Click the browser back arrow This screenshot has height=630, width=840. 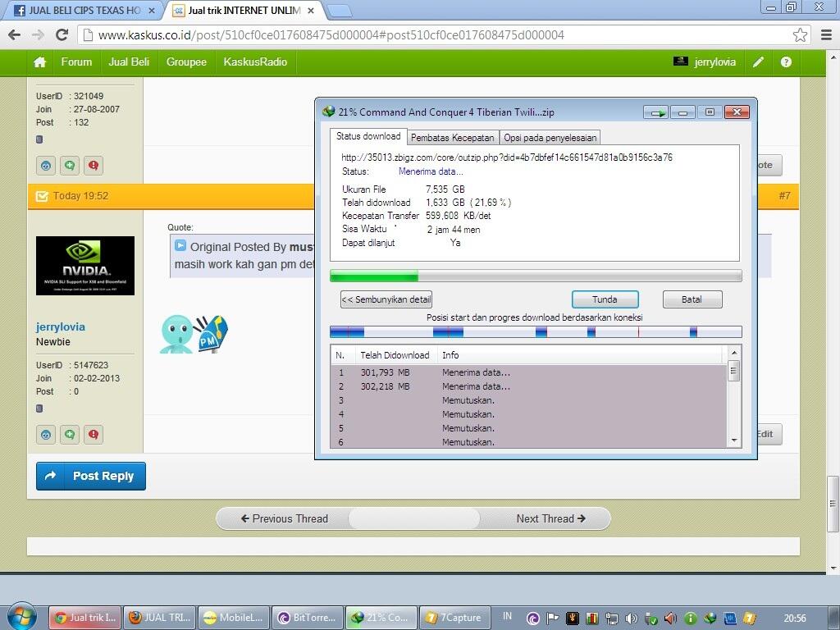tap(15, 35)
